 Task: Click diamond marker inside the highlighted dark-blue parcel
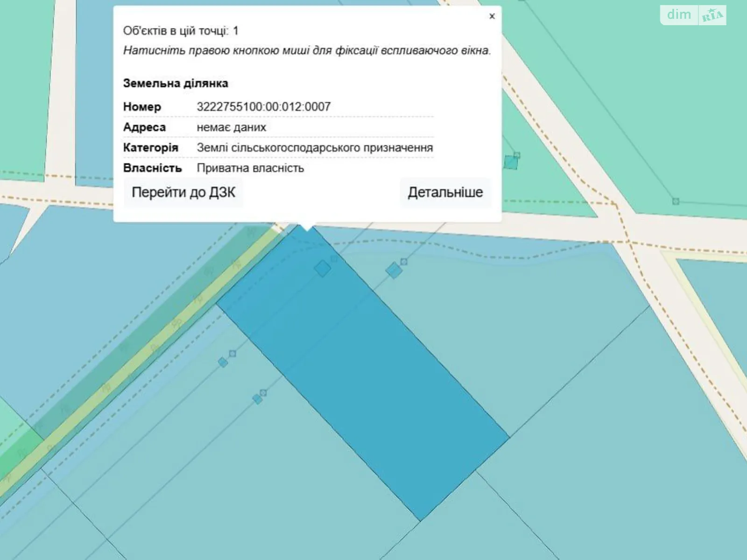[x=322, y=269]
